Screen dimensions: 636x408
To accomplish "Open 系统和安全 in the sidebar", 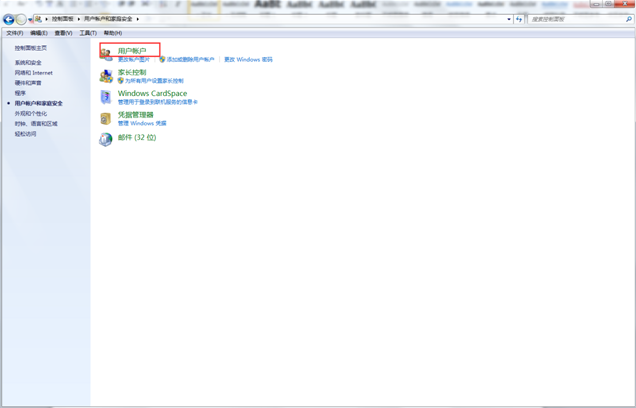I will pyautogui.click(x=28, y=62).
